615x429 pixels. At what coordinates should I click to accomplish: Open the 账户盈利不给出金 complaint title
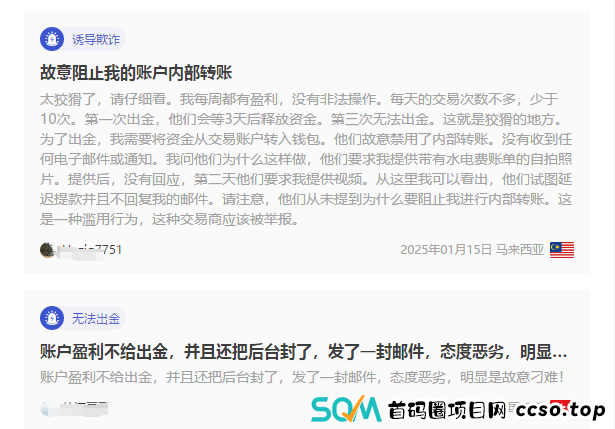click(x=304, y=352)
